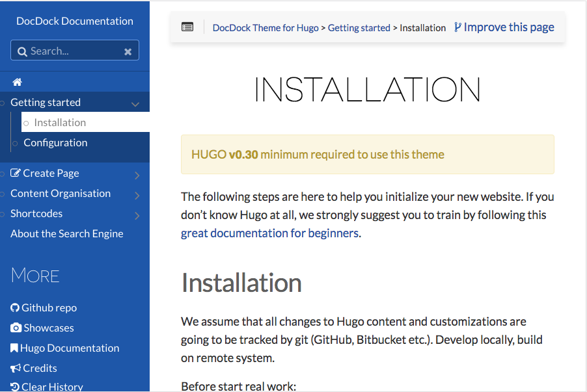Click Clear History in sidebar
Viewport: 587px width, 392px height.
52,386
